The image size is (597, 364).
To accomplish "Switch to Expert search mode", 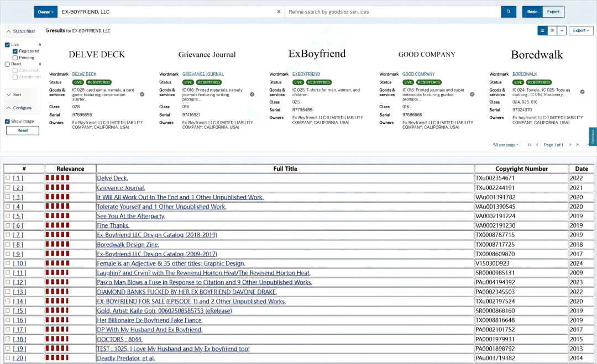I will click(553, 12).
